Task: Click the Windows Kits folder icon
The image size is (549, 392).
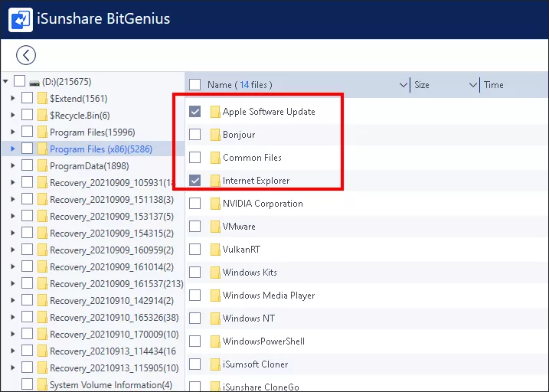Action: click(x=215, y=273)
